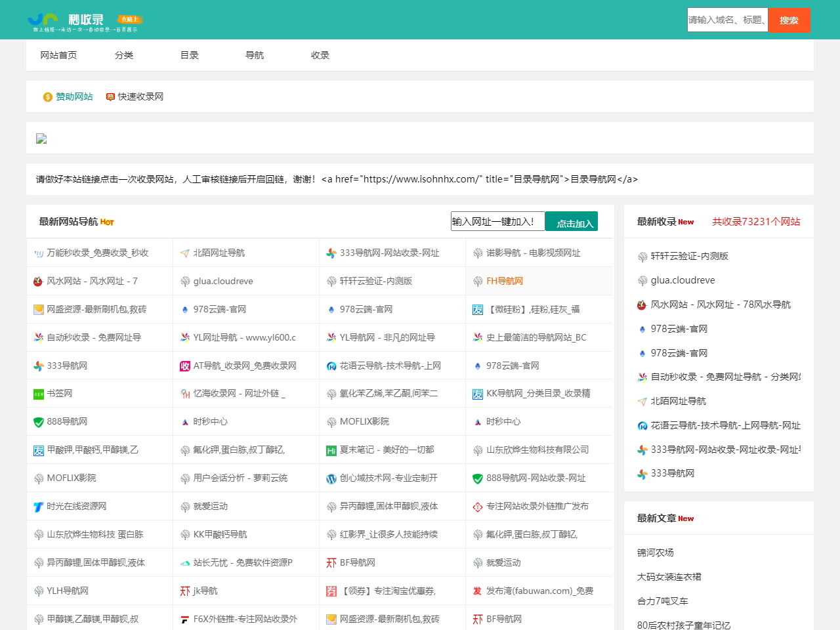Image resolution: width=840 pixels, height=630 pixels.
Task: Click the 花语云导航 circular logo icon
Action: coord(331,366)
